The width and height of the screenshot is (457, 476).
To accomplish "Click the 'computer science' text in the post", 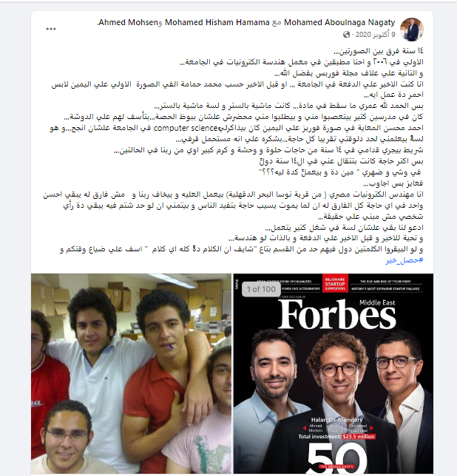I will point(186,128).
